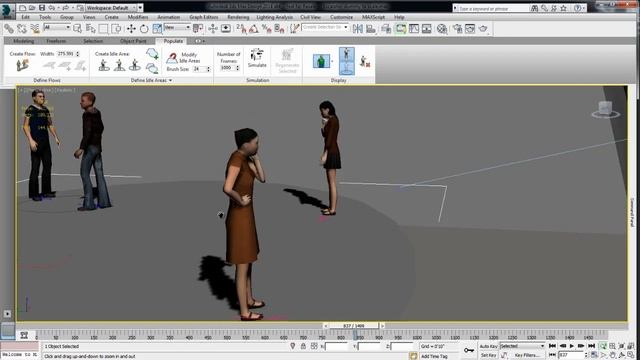Image resolution: width=640 pixels, height=360 pixels.
Task: Click the Create Flow icon
Action: click(x=22, y=65)
